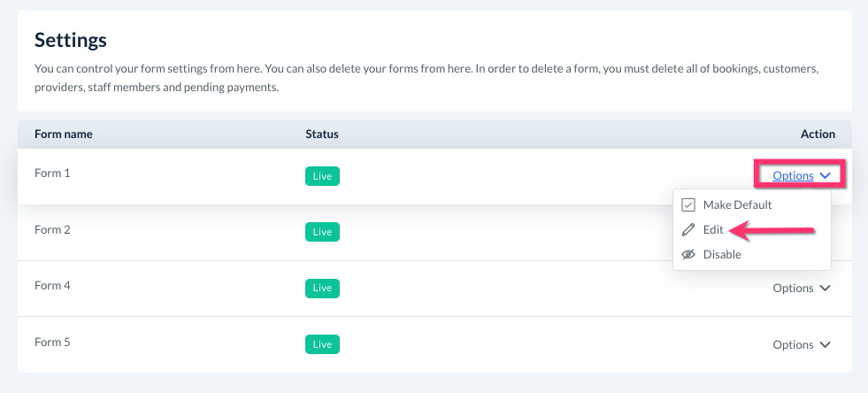The image size is (868, 393).
Task: Click the Form 1 Options link
Action: tap(793, 176)
